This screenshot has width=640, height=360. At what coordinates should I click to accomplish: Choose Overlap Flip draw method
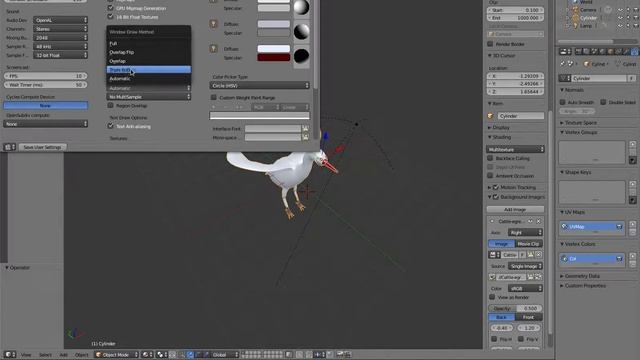pos(149,52)
